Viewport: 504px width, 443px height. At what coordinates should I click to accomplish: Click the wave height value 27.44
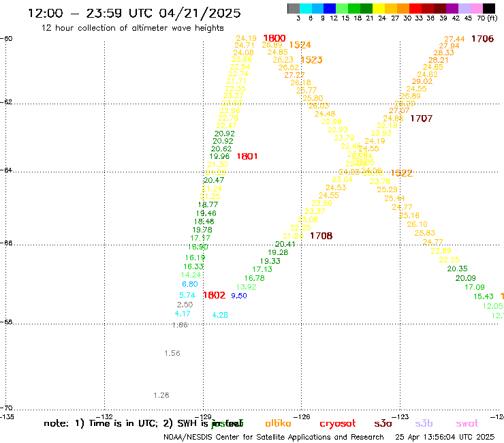point(454,39)
